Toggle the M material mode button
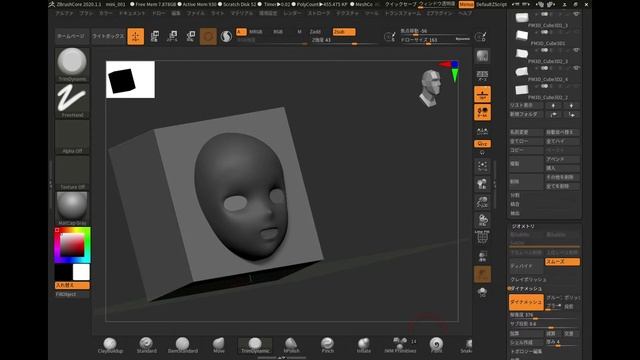640x360 pixels. click(x=300, y=32)
